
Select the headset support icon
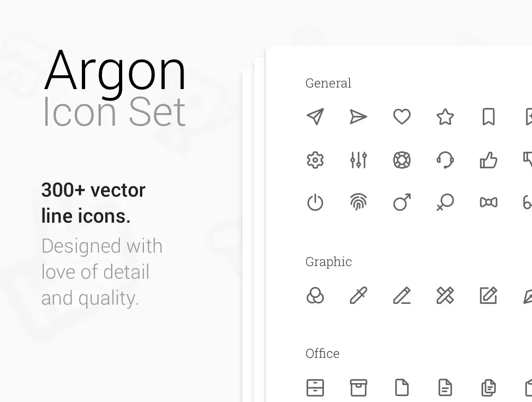coord(445,160)
